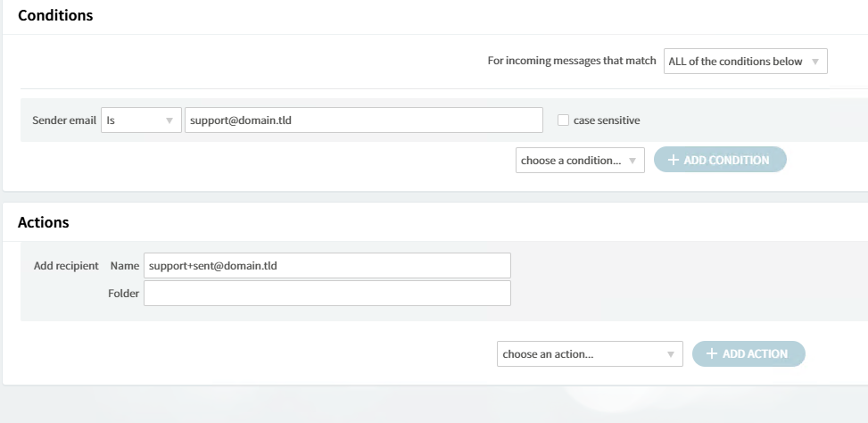Click the Conditions section heading
The width and height of the screenshot is (868, 423).
click(x=55, y=15)
